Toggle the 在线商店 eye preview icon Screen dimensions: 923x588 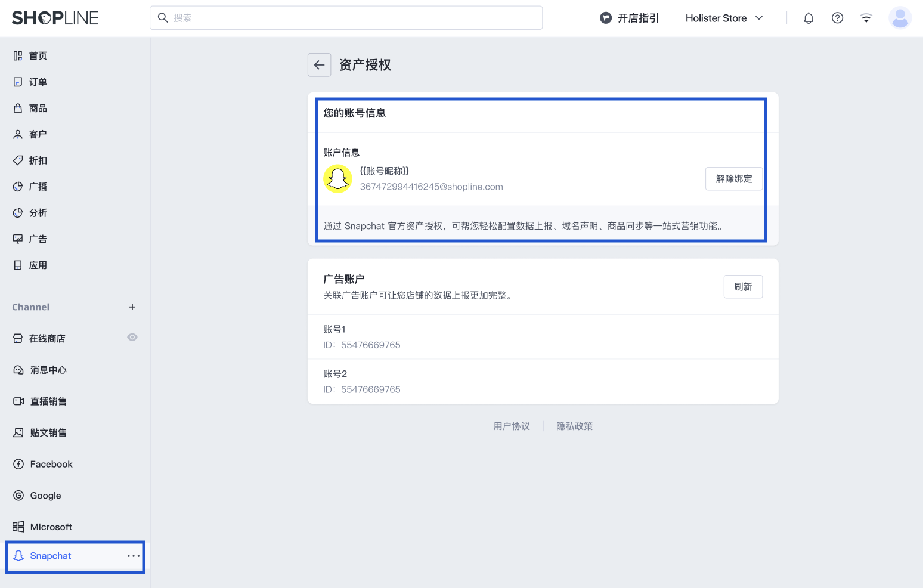[132, 338]
